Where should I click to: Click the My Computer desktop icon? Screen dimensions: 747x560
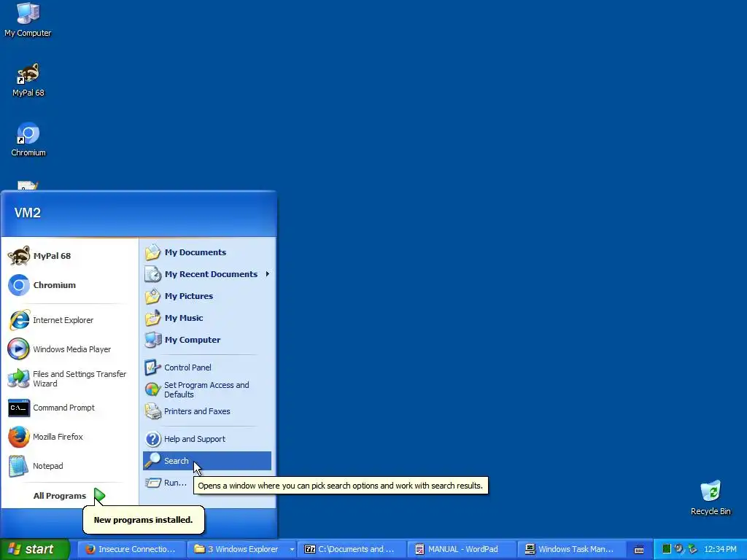coord(28,20)
